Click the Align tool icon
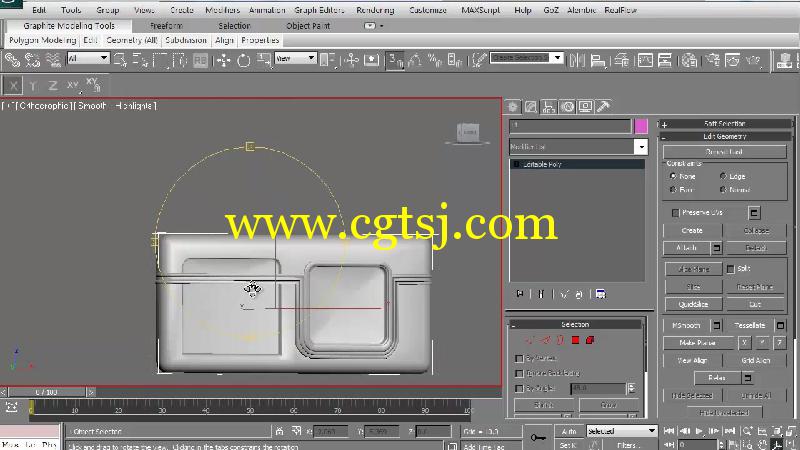The width and height of the screenshot is (800, 450). tap(597, 61)
